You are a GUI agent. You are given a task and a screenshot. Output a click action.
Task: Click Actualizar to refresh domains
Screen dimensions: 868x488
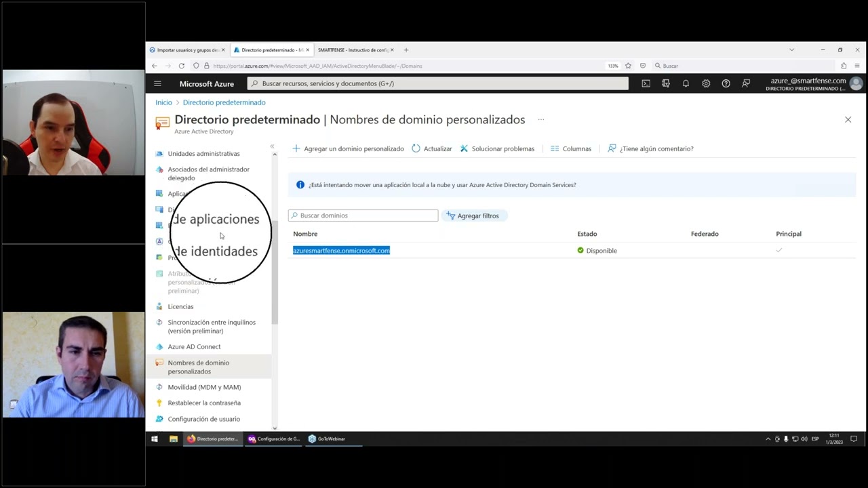click(432, 148)
